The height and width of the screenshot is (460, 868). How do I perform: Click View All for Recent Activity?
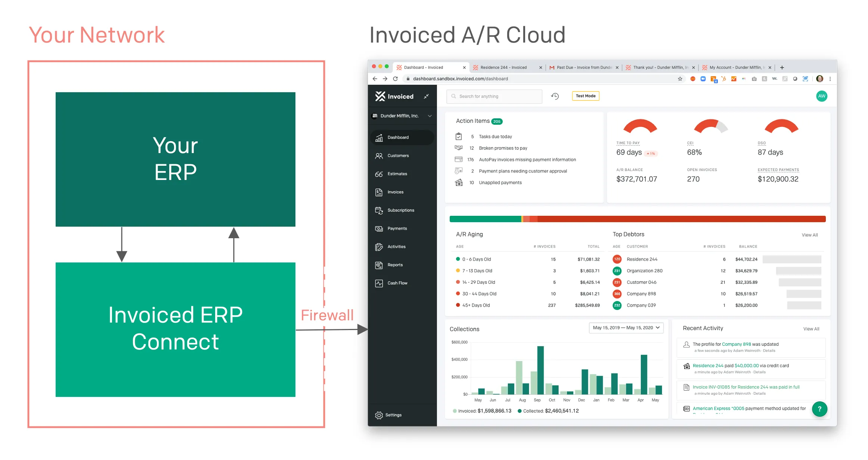pos(811,329)
